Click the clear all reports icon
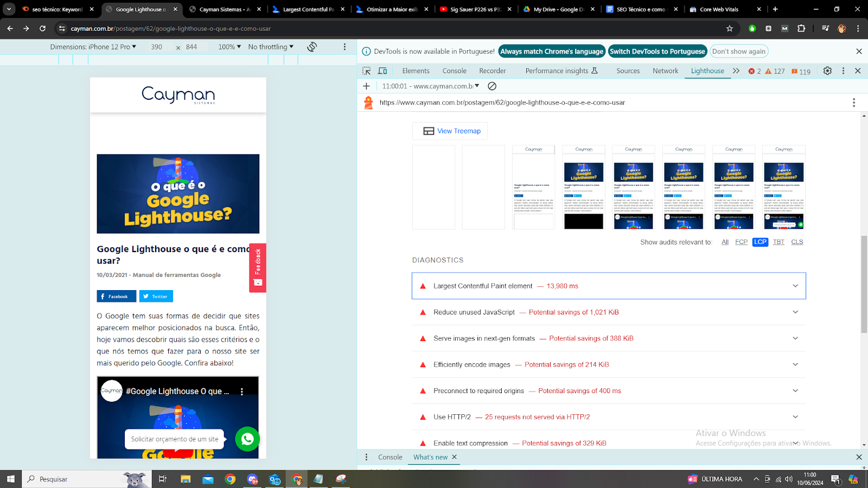 click(492, 86)
